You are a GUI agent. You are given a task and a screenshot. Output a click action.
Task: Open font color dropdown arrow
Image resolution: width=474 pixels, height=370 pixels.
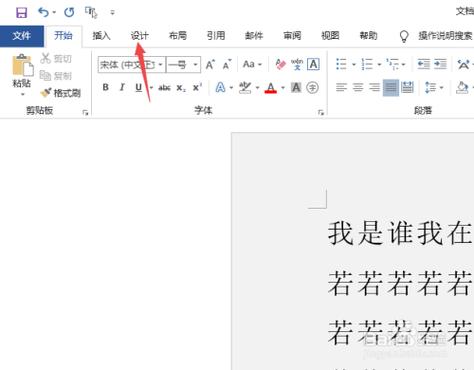coord(283,88)
